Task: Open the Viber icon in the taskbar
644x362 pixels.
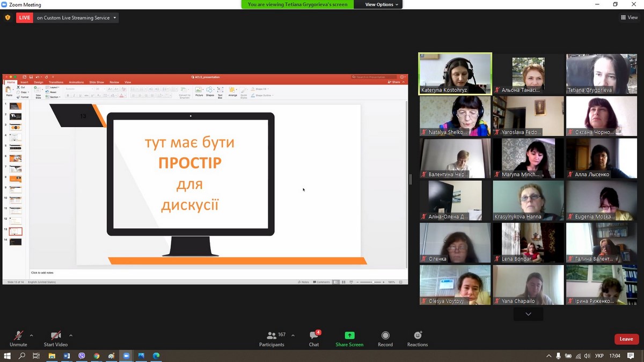Action: coord(82,356)
